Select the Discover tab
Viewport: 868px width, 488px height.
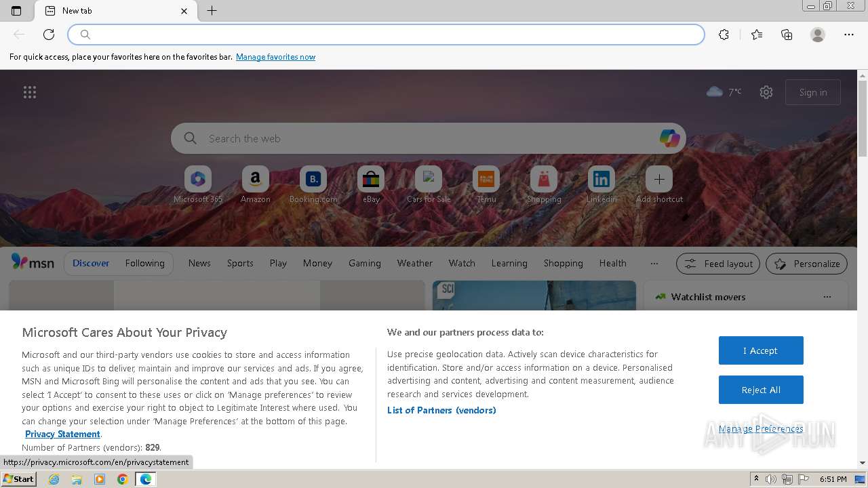91,263
